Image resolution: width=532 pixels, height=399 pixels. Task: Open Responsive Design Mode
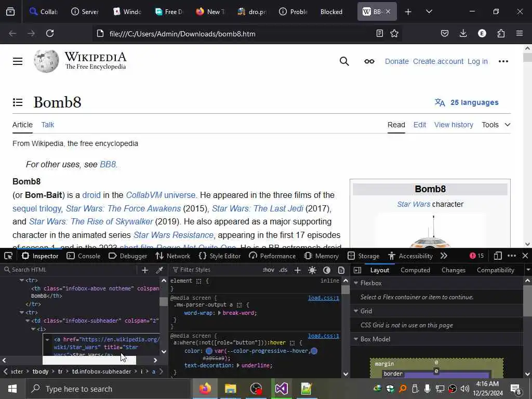point(498,256)
